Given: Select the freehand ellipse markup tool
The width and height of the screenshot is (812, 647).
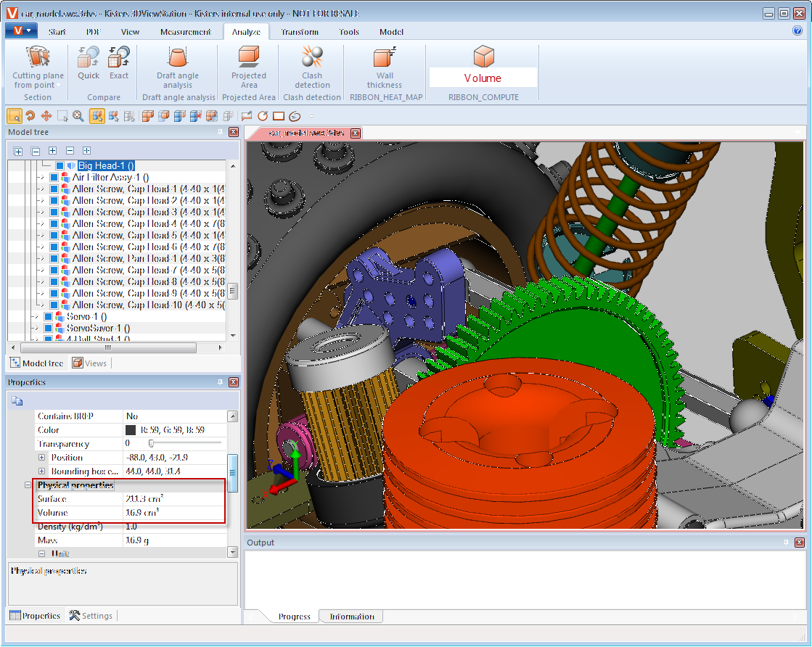Looking at the screenshot, I should (295, 116).
